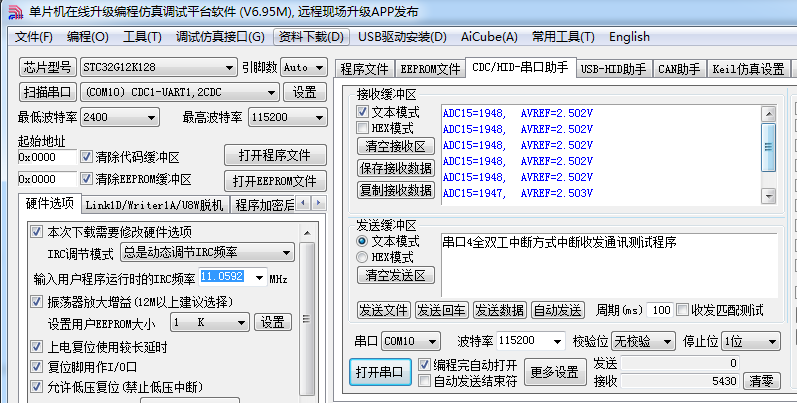Click 清空接收区 button
The height and width of the screenshot is (403, 797).
pos(395,146)
